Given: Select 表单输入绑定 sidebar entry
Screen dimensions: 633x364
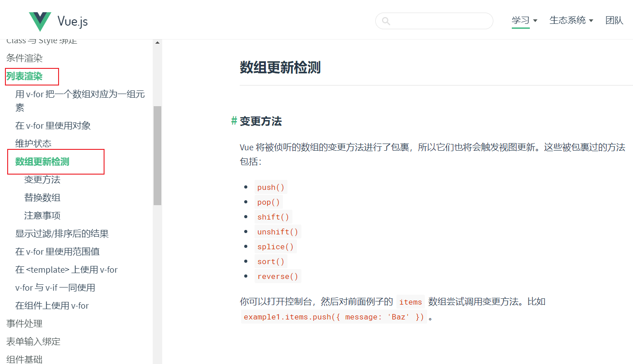Looking at the screenshot, I should click(x=33, y=342).
